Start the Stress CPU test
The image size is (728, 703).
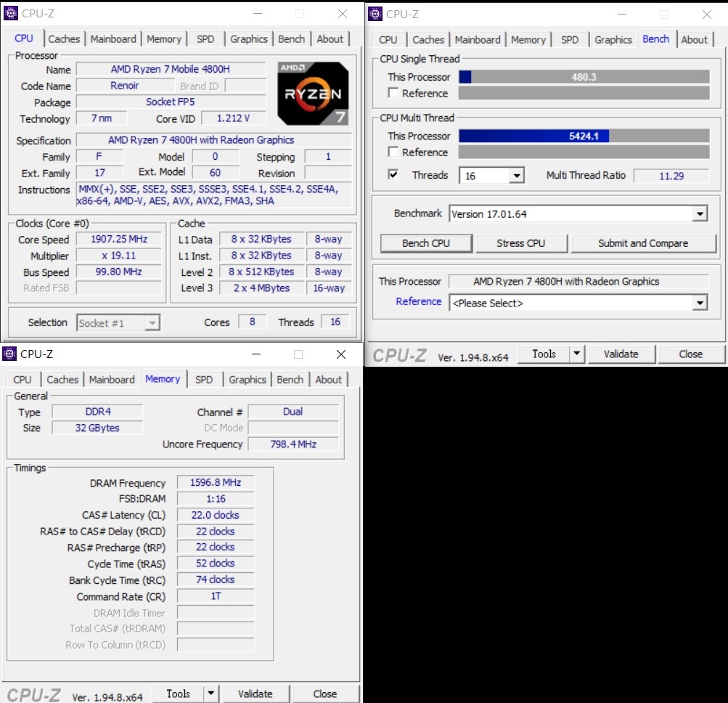pos(521,243)
